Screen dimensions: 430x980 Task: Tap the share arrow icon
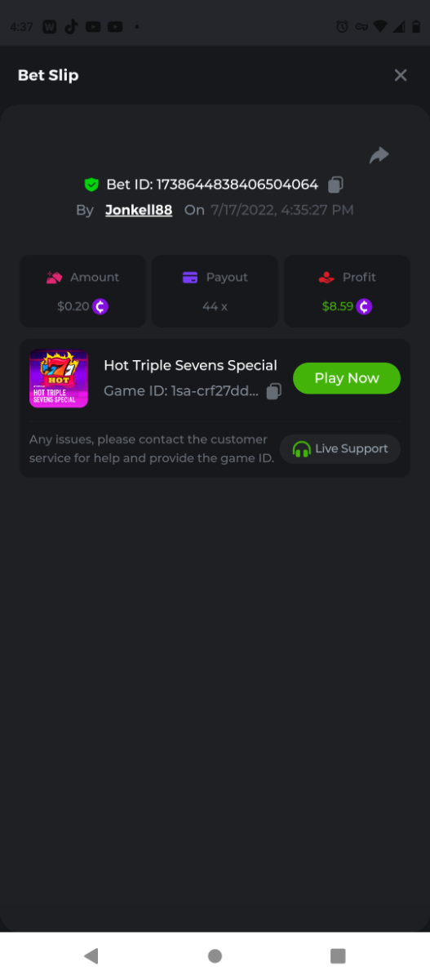379,155
